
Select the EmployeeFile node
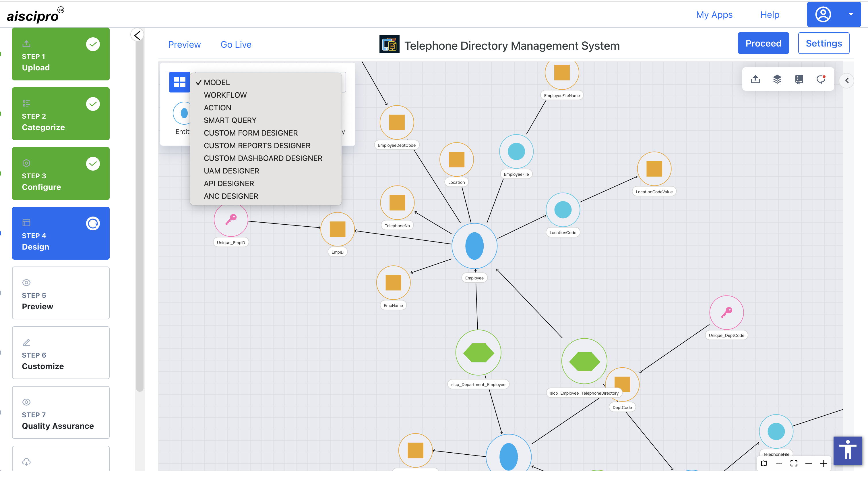(x=516, y=151)
